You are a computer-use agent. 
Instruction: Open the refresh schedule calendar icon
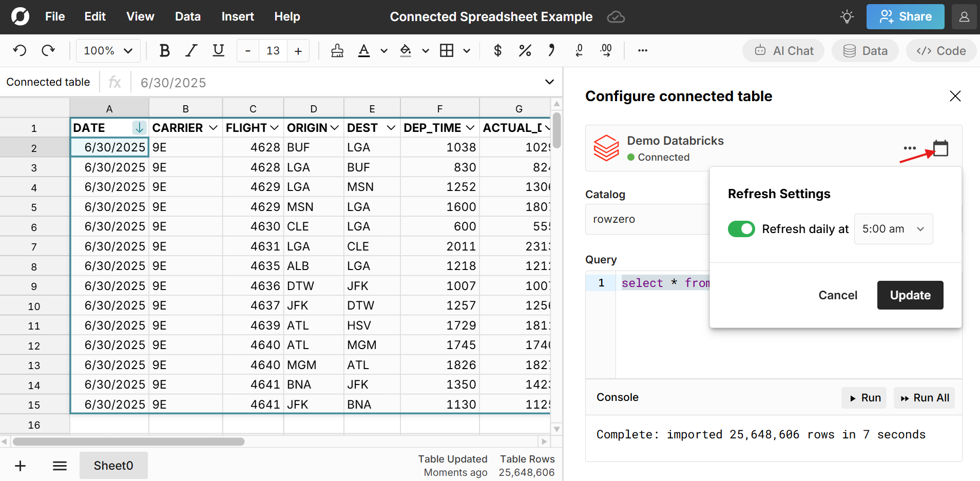(940, 148)
